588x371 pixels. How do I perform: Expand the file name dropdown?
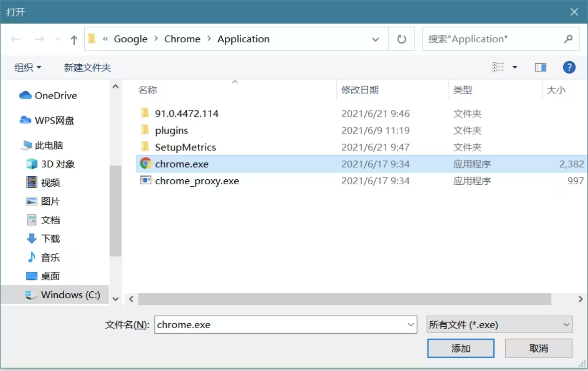click(411, 325)
